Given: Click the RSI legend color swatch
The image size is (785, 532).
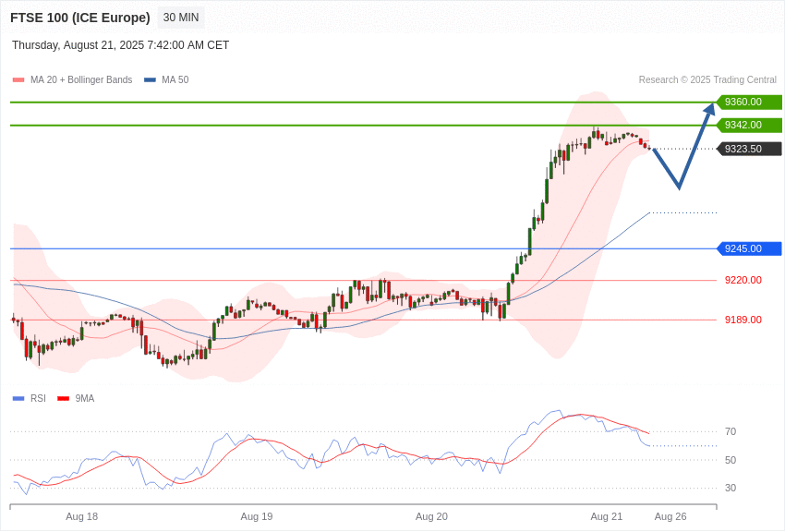Looking at the screenshot, I should (18, 398).
